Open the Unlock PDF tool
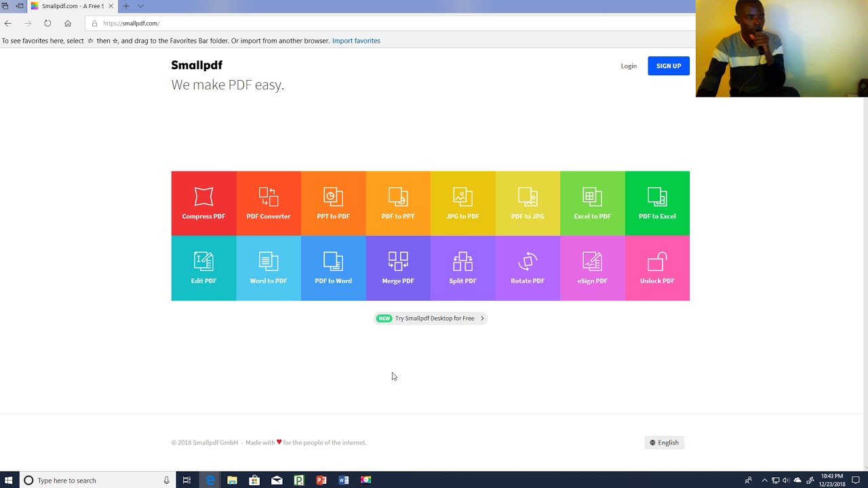 pyautogui.click(x=657, y=268)
